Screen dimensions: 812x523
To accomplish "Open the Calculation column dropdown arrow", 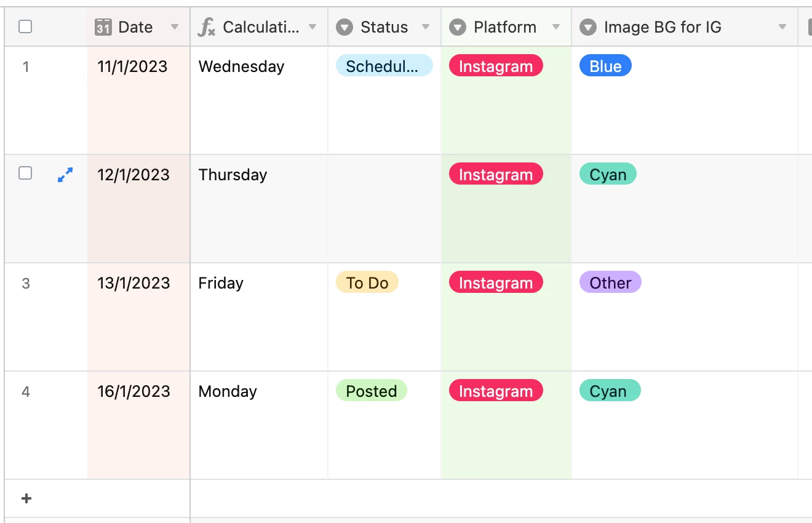I will click(x=312, y=27).
